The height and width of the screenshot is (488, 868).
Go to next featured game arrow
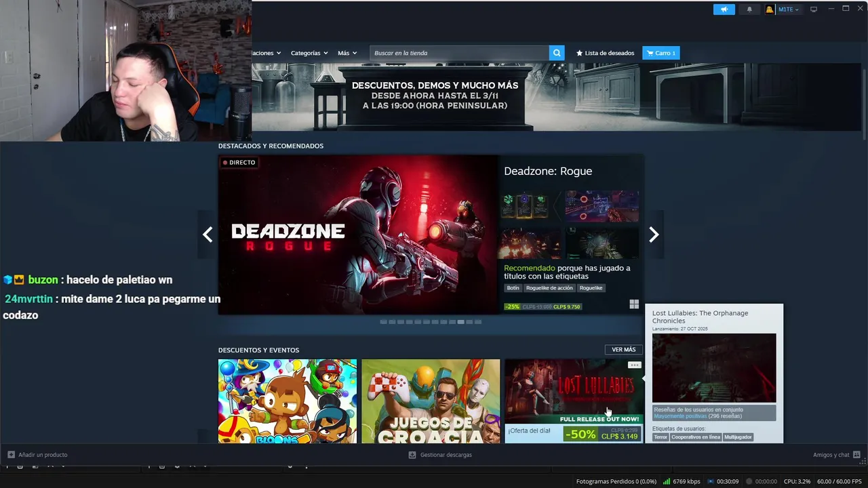[x=654, y=235]
